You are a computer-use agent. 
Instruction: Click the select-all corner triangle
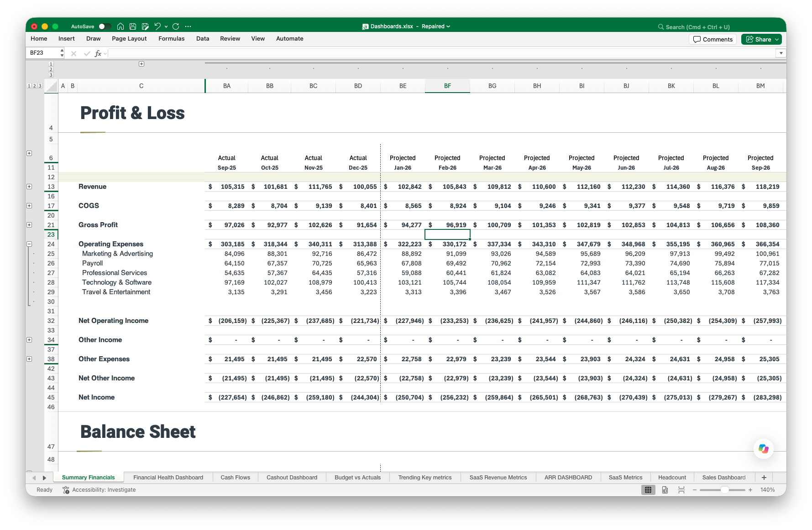click(x=52, y=86)
